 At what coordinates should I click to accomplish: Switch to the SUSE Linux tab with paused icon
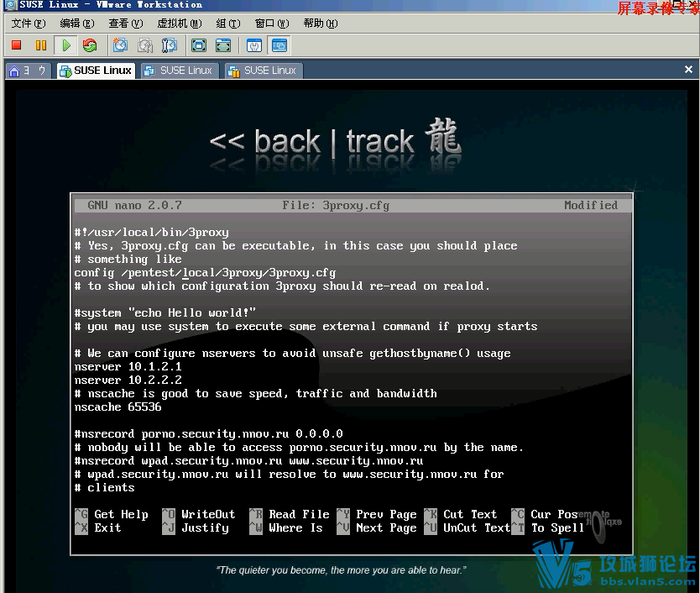point(264,71)
